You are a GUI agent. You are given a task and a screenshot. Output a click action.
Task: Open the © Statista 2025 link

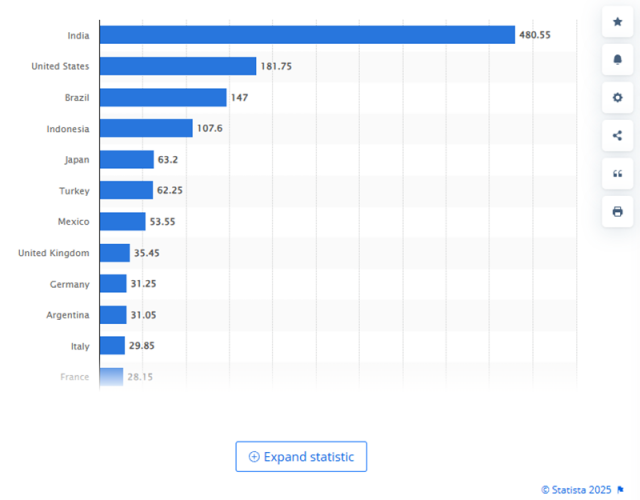pos(576,490)
